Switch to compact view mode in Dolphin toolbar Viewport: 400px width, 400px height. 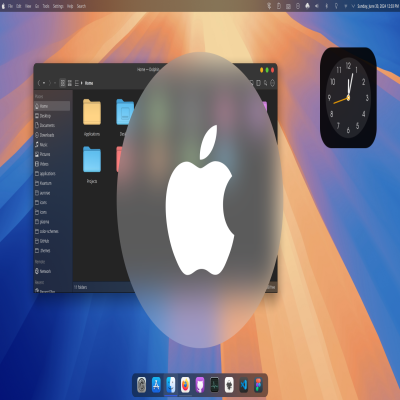tap(70, 83)
